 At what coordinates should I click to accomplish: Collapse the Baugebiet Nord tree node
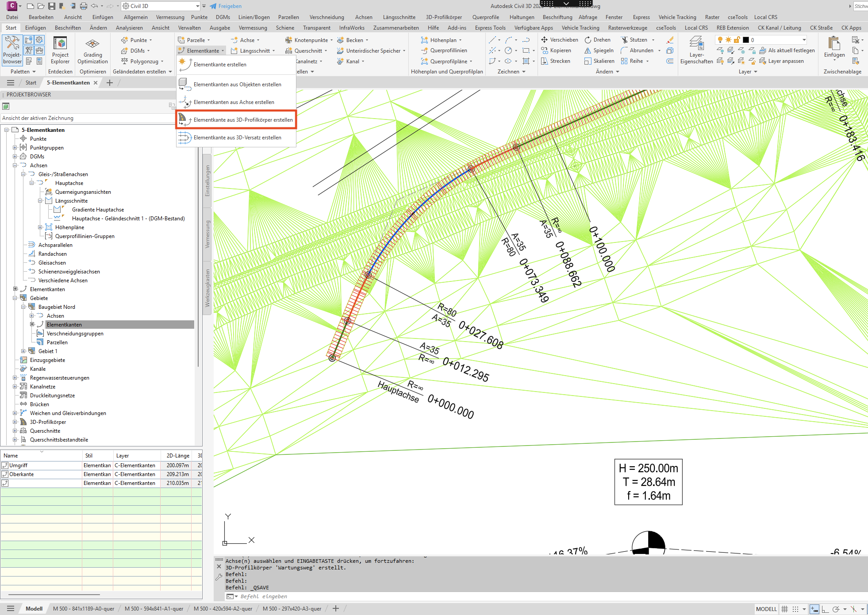[x=23, y=307]
